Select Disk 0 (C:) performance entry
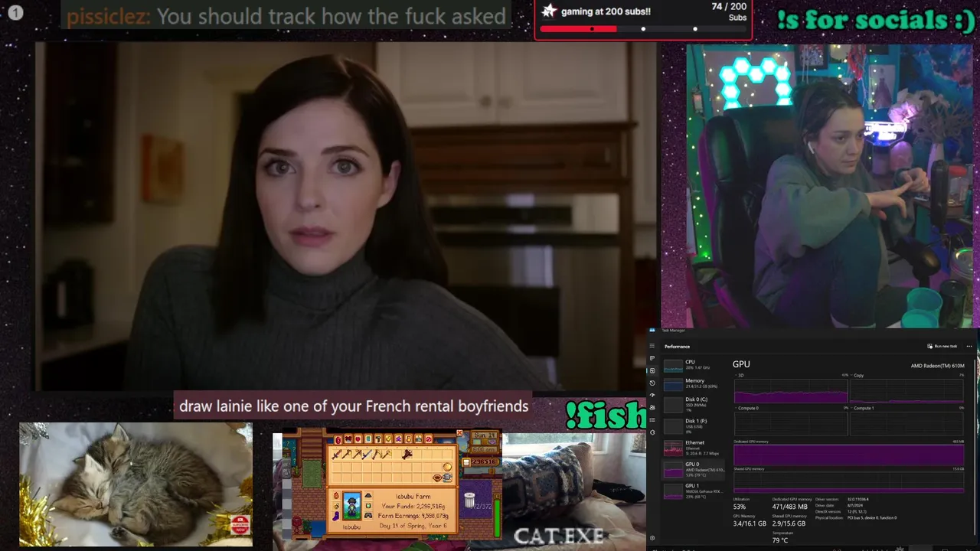Screen dimensions: 980x551 click(x=694, y=405)
